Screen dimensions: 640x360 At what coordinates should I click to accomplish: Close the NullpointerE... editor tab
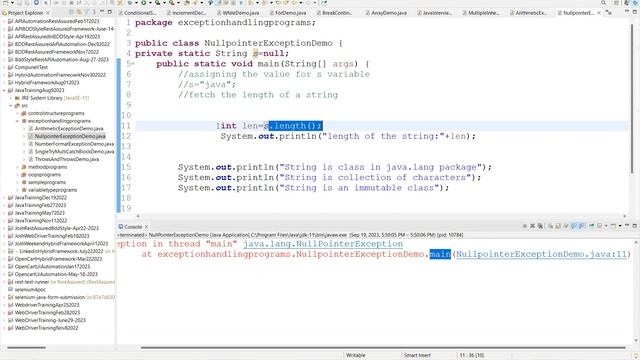click(599, 13)
